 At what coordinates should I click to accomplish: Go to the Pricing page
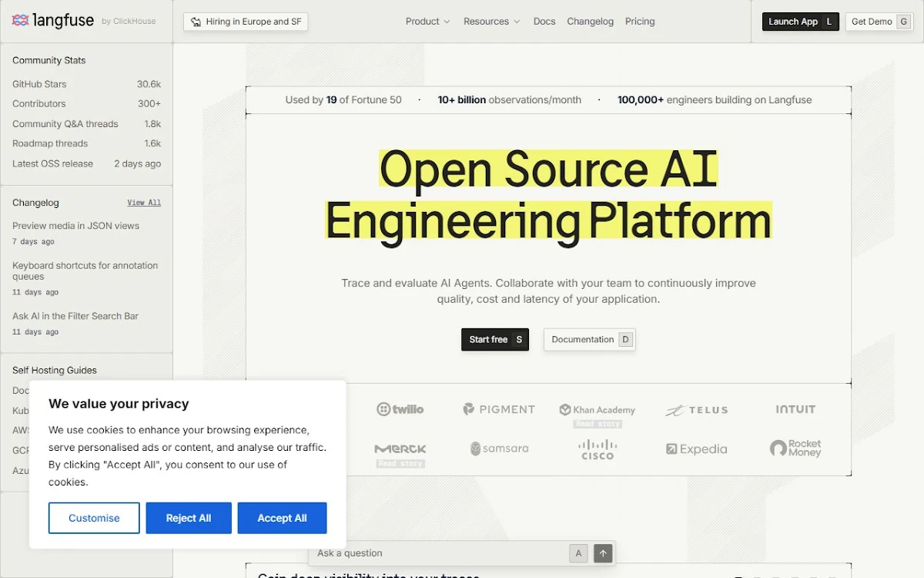(640, 22)
